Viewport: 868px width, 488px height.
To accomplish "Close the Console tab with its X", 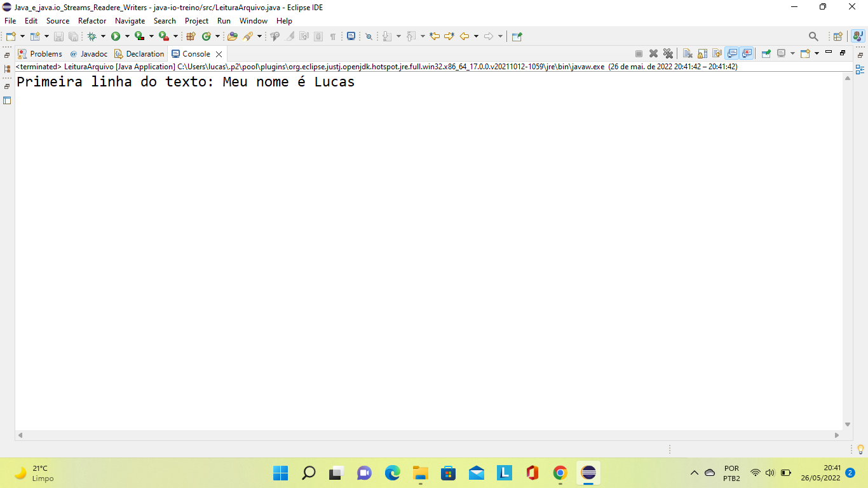I will [x=219, y=55].
